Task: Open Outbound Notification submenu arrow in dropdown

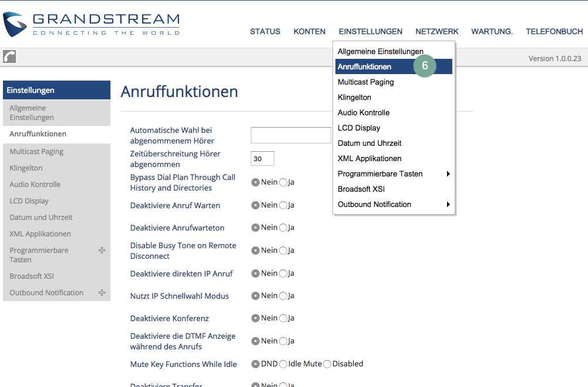Action: (x=448, y=205)
